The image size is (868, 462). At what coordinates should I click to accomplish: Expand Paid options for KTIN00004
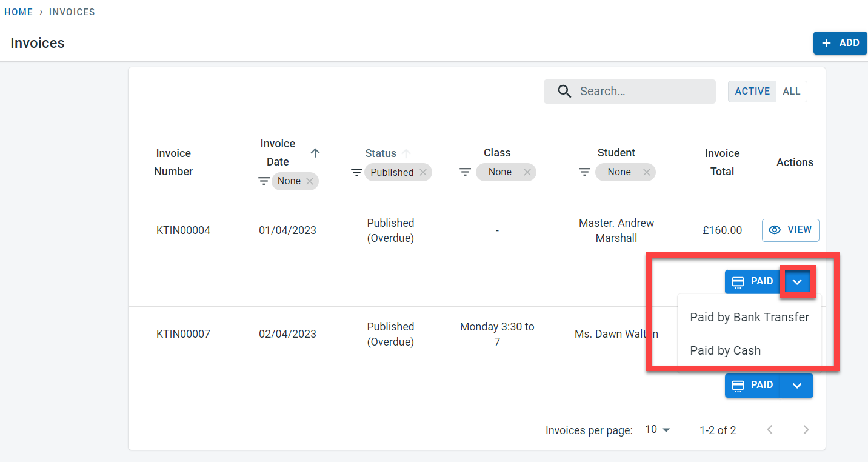coord(797,281)
